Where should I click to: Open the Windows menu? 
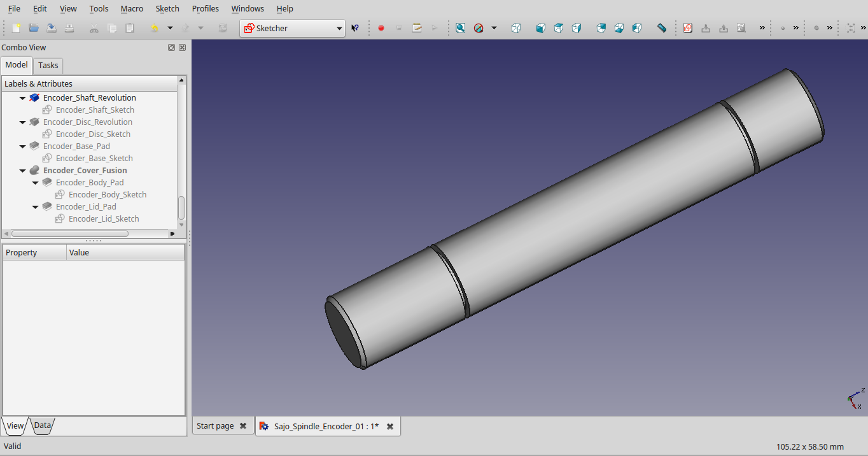click(248, 8)
